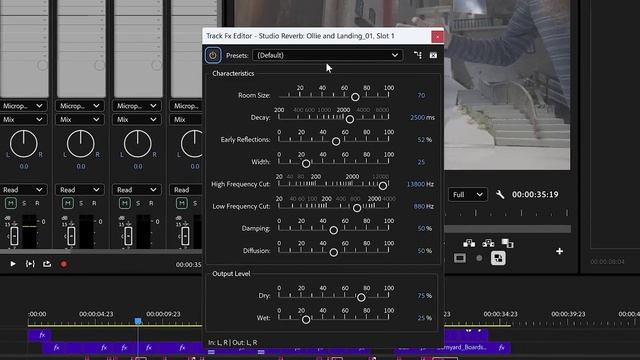640x360 pixels.
Task: Toggle Solo (S) on the leftmost channel
Action: [24, 203]
